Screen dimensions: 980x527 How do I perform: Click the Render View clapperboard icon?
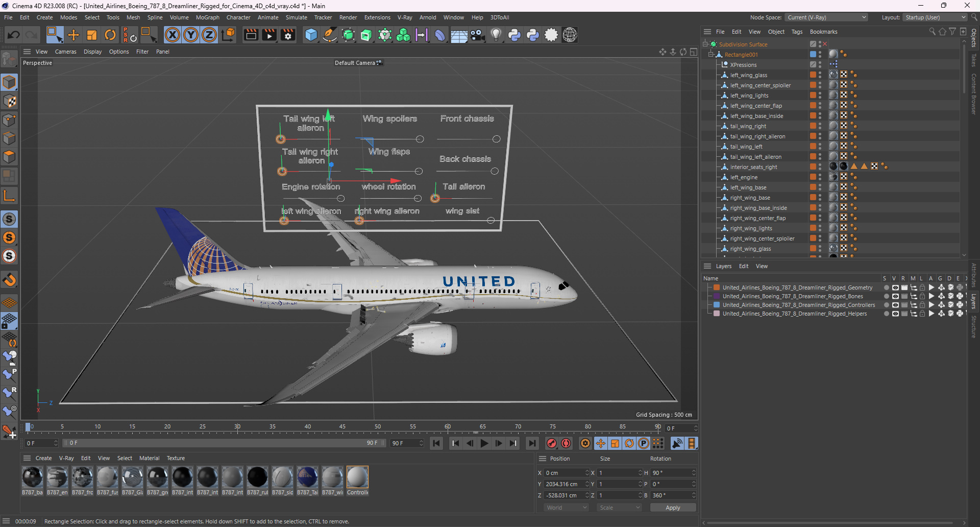(251, 35)
